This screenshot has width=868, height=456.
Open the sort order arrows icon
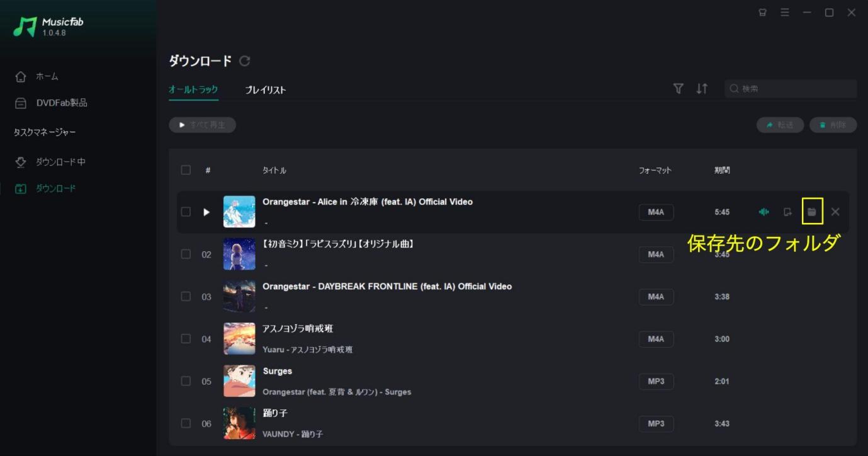702,89
